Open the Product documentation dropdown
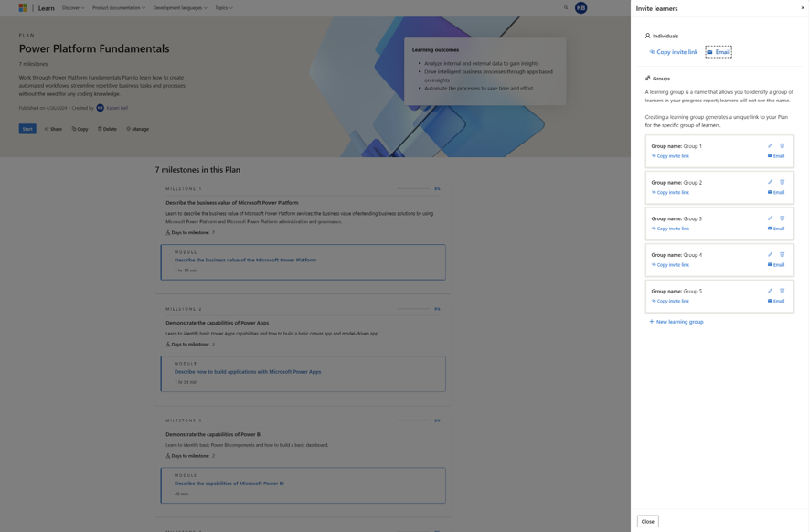809x532 pixels. pyautogui.click(x=116, y=6)
